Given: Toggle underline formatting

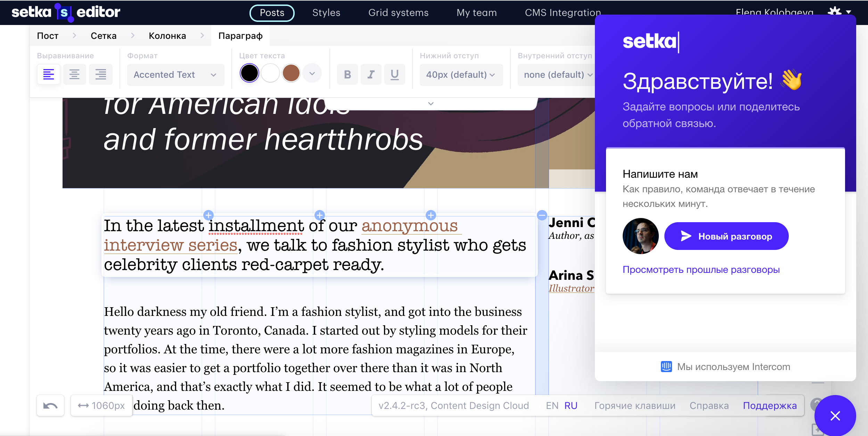Looking at the screenshot, I should pyautogui.click(x=394, y=74).
